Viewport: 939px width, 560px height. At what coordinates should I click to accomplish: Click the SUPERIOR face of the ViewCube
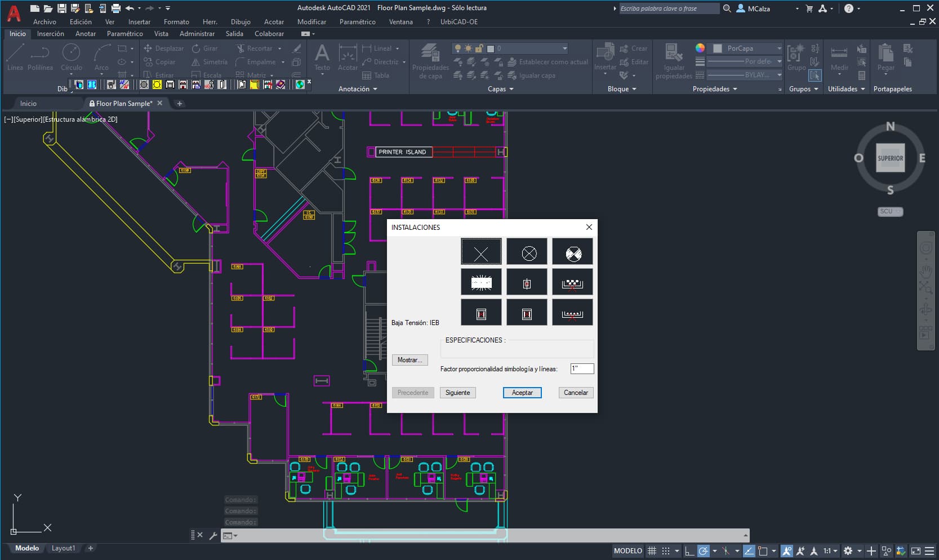[890, 158]
